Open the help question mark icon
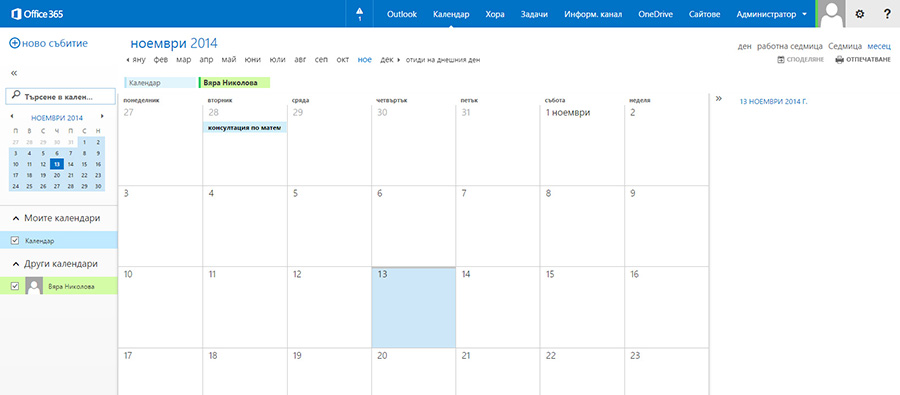 (887, 14)
